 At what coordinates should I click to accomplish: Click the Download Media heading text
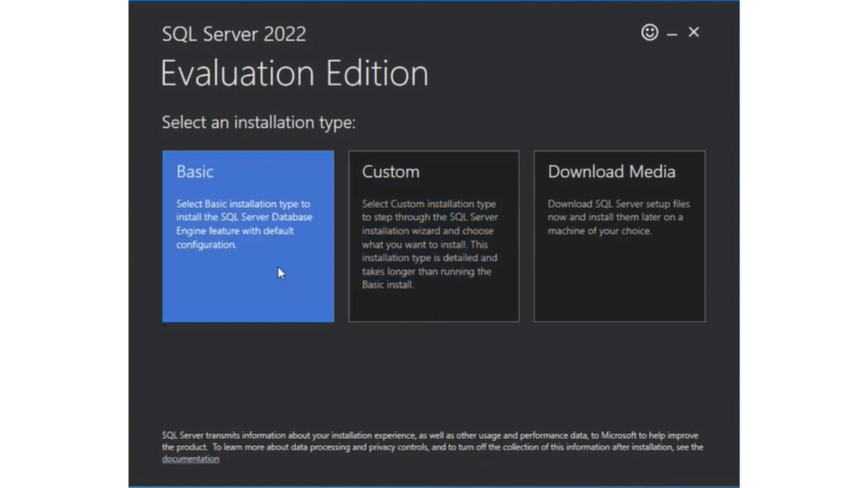[611, 171]
